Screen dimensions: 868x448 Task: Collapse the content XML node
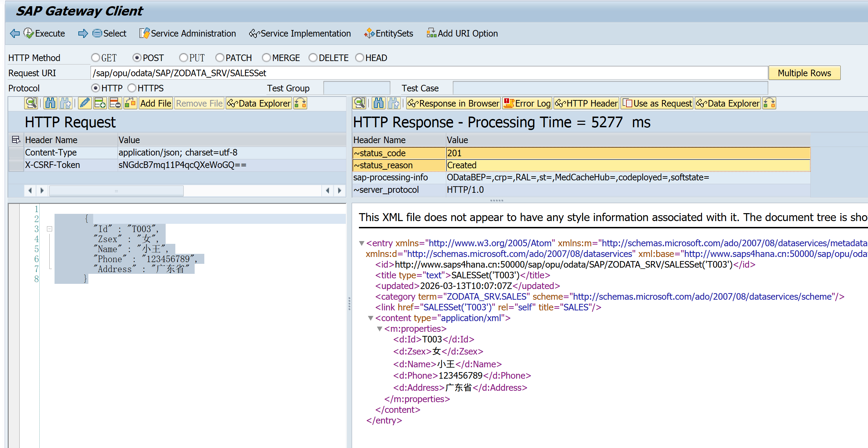(x=371, y=318)
